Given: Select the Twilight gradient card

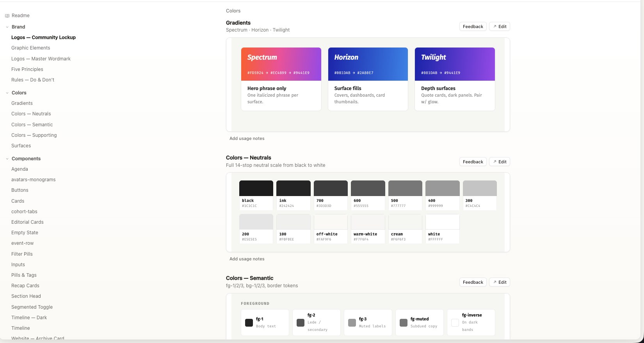Looking at the screenshot, I should [455, 79].
